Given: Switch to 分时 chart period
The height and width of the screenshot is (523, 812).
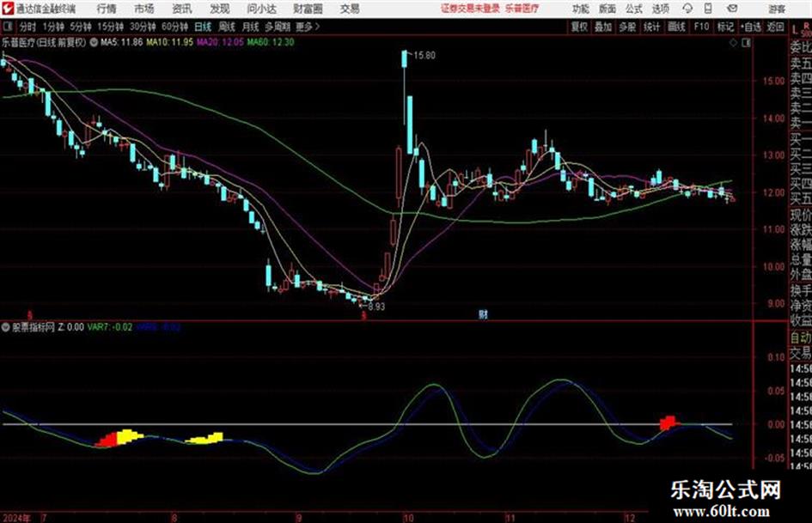Looking at the screenshot, I should pos(28,27).
